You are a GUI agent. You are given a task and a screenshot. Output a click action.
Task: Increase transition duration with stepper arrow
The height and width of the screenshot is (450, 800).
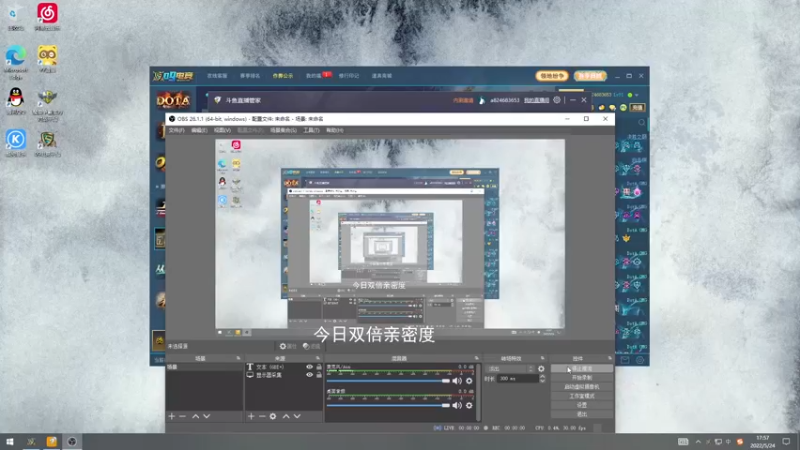pos(542,377)
